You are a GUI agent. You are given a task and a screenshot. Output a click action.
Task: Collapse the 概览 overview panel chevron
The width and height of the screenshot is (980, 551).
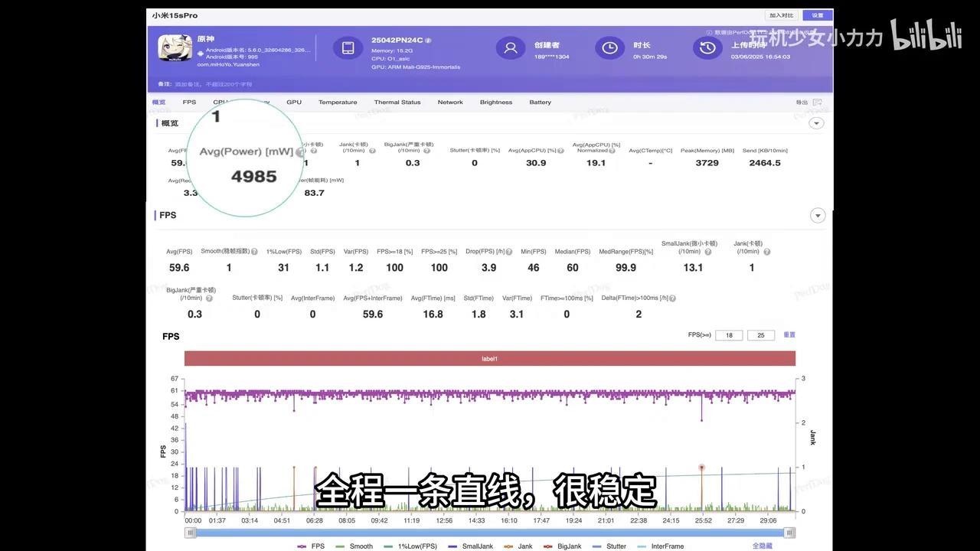click(817, 122)
